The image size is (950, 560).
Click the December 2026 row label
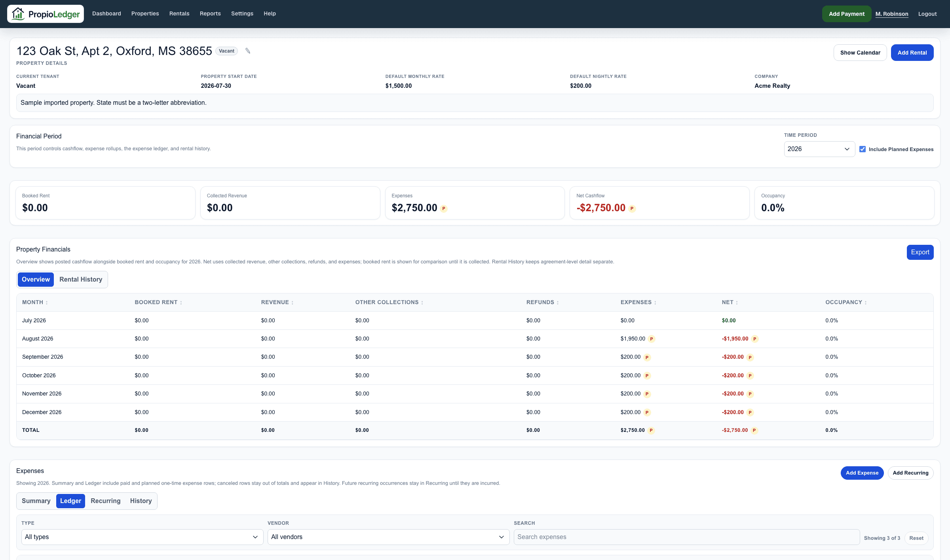tap(42, 412)
